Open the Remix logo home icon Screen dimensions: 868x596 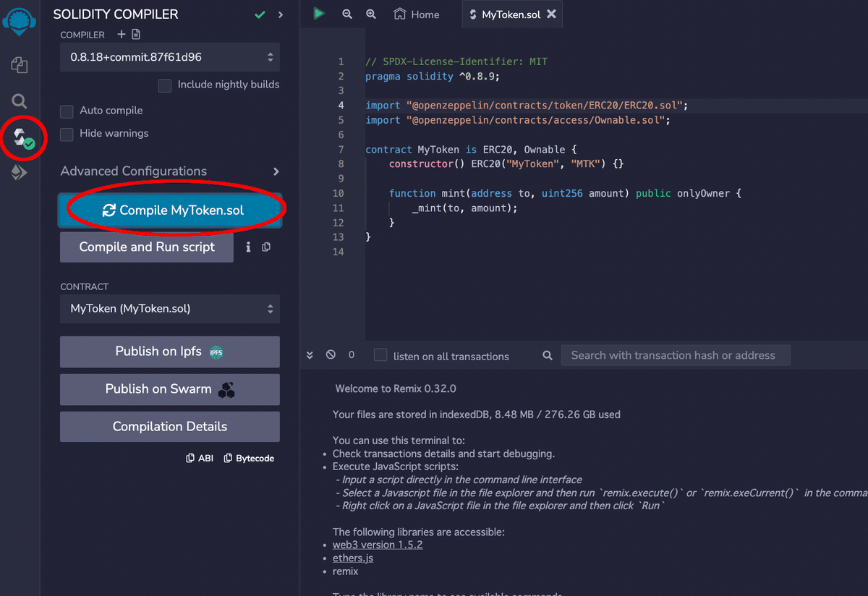point(20,22)
